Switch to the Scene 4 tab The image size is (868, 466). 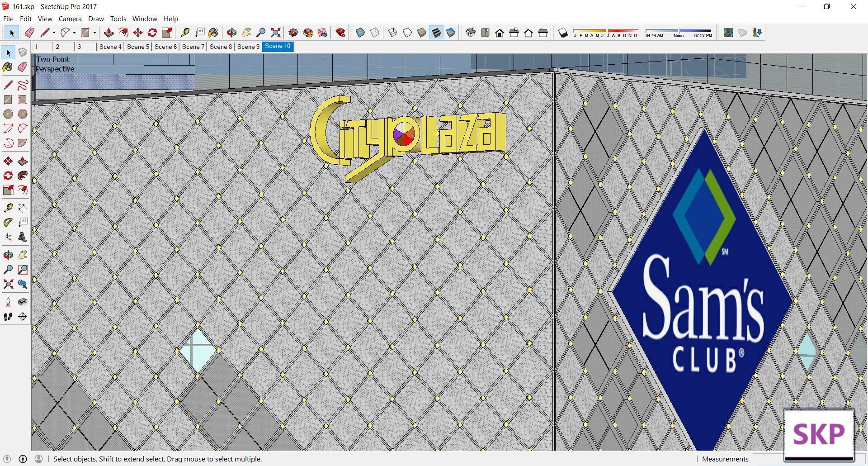(110, 47)
